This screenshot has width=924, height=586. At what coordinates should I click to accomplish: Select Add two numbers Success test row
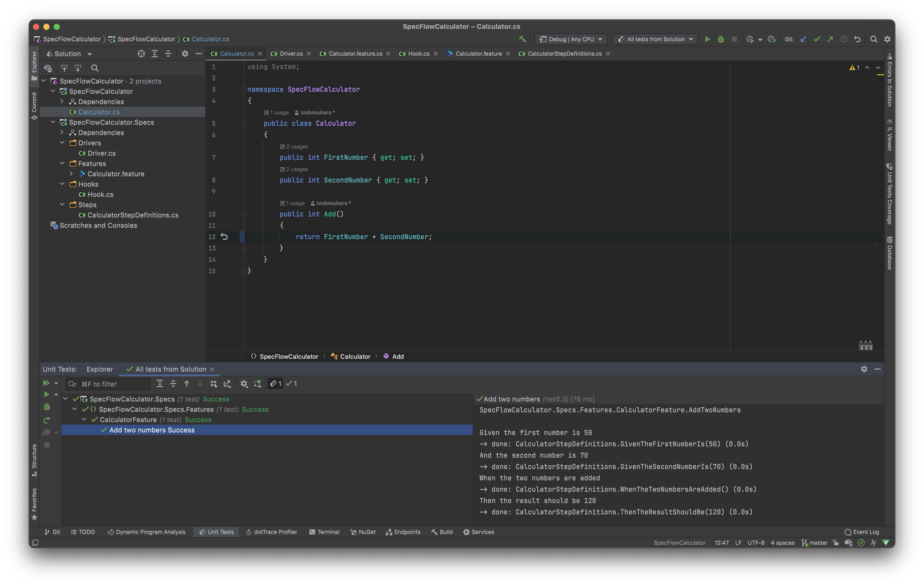tap(267, 430)
